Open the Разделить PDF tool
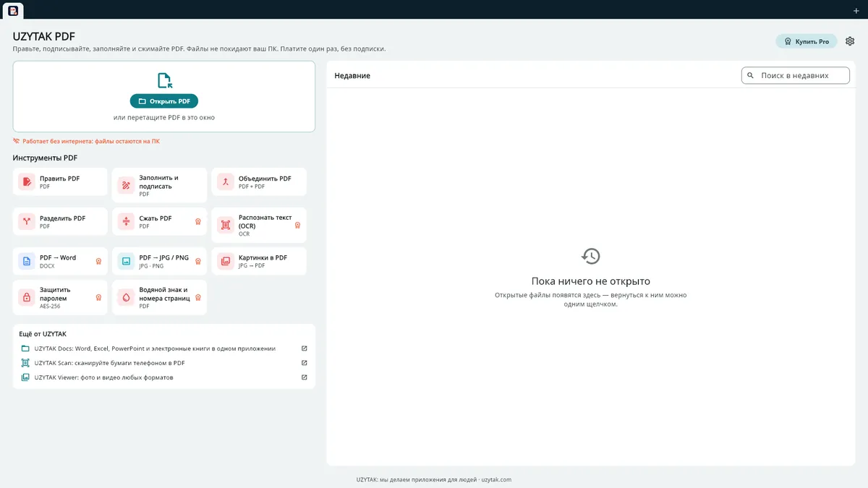Screen dimensions: 868x488 pyautogui.click(x=60, y=221)
